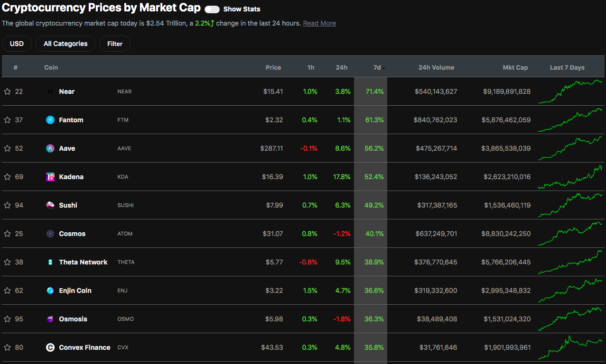Viewport: 606px width, 364px height.
Task: Open the USD currency selector
Action: click(17, 44)
